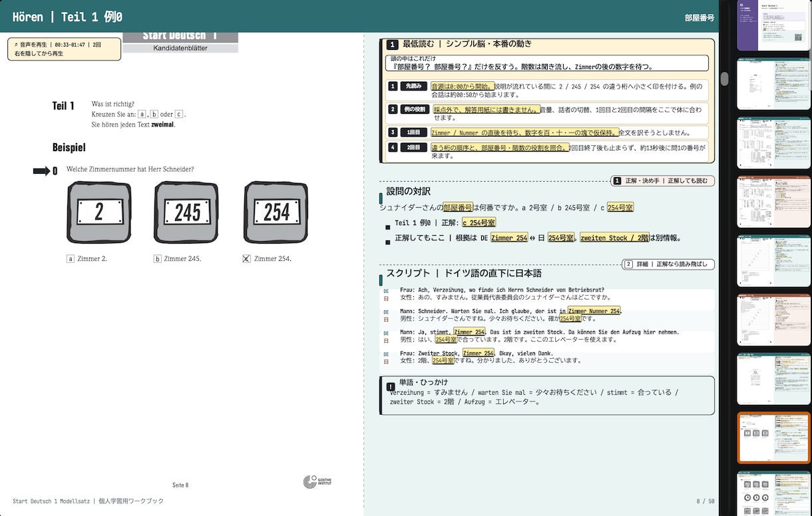Click the step 2 badge next to 例の役割

click(393, 109)
